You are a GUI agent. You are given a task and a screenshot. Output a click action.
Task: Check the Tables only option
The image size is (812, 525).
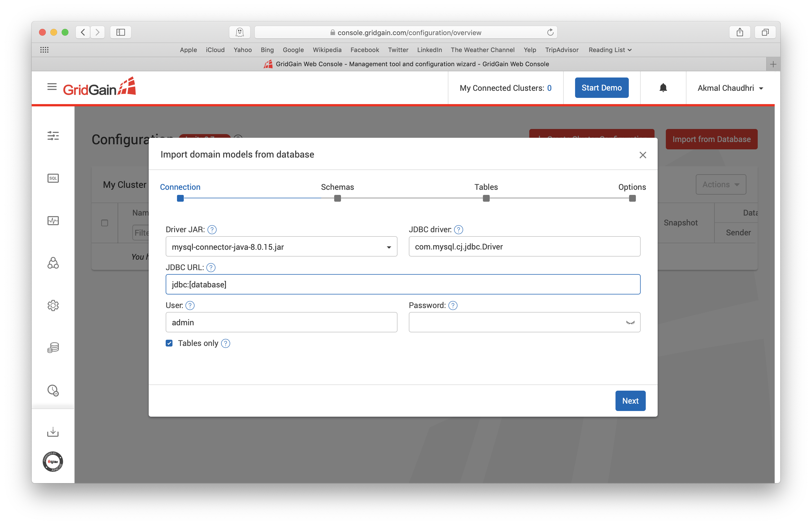[169, 343]
